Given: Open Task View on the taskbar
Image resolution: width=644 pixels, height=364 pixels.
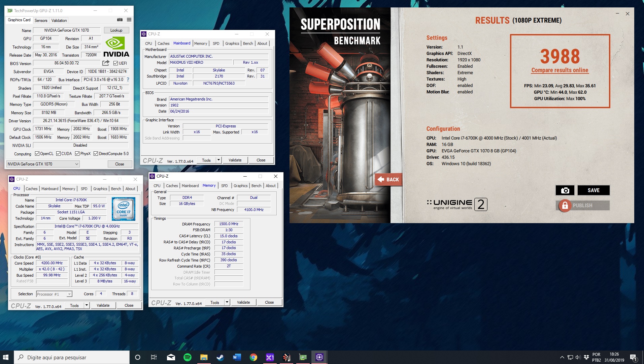Looking at the screenshot, I should [x=154, y=357].
